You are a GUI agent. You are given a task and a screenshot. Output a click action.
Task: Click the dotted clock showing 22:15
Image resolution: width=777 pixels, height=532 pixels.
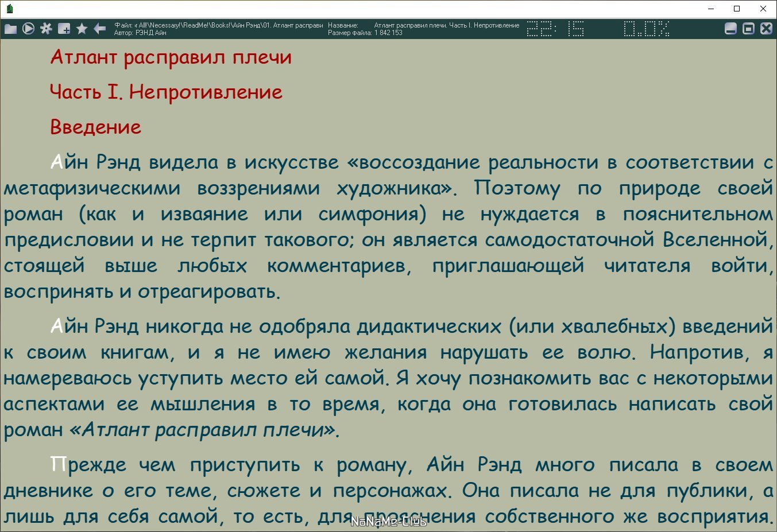(555, 29)
